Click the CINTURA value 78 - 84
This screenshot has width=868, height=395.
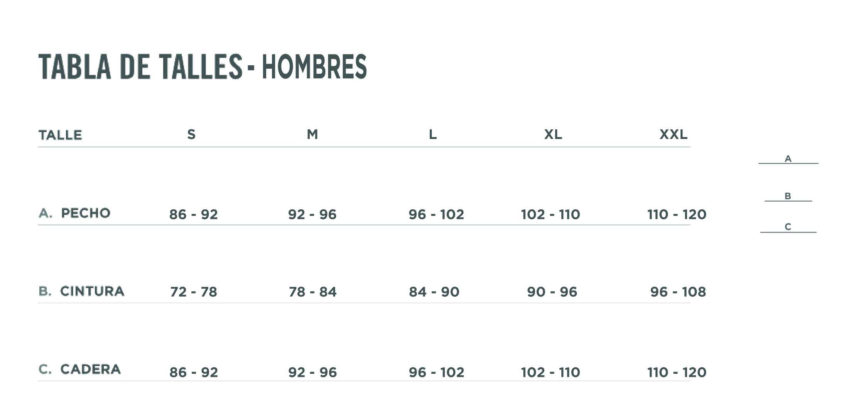click(x=312, y=292)
